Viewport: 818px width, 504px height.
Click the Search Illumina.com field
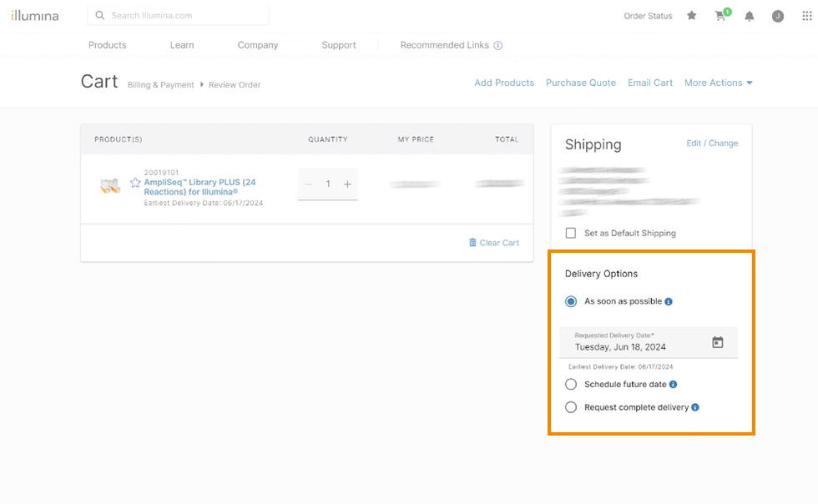(x=185, y=15)
